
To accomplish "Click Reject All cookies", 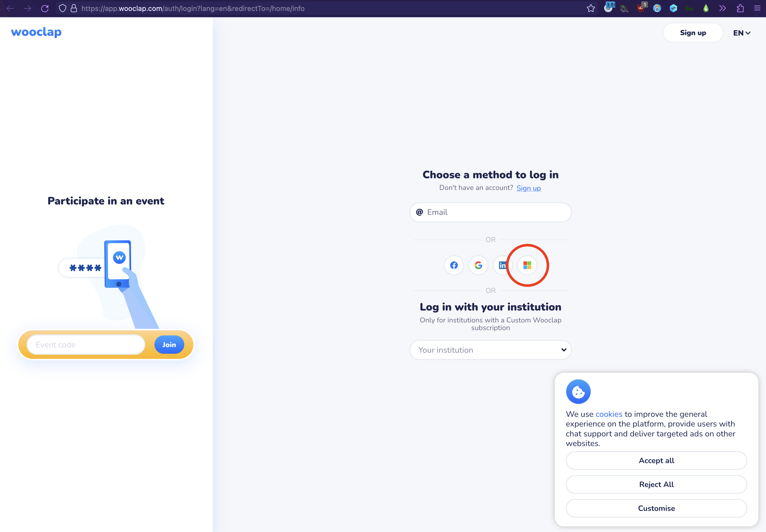I will pyautogui.click(x=656, y=484).
